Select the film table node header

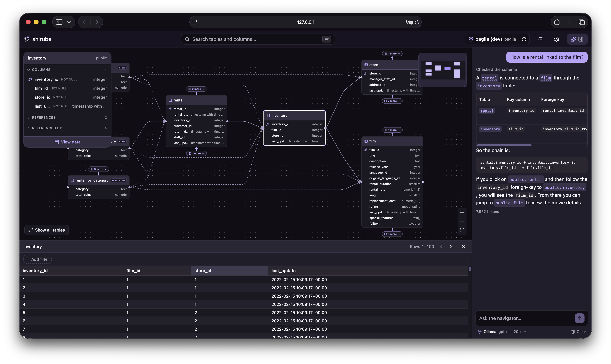[x=392, y=141]
